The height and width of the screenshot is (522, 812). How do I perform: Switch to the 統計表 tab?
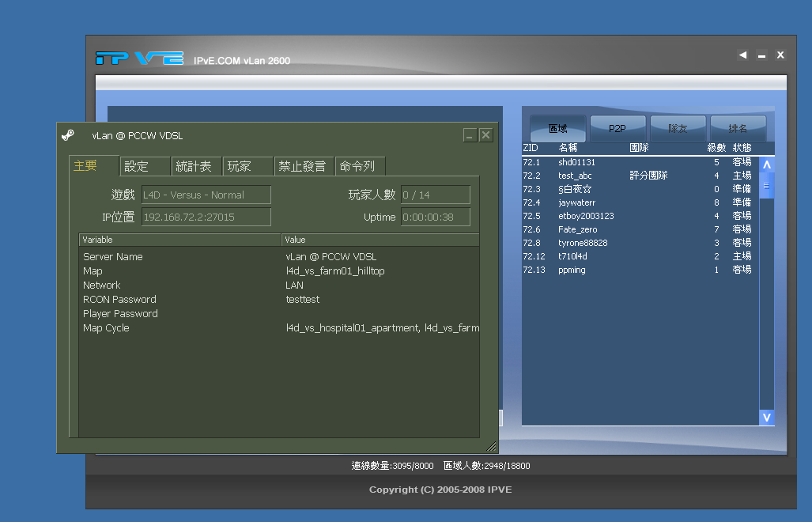[x=194, y=166]
